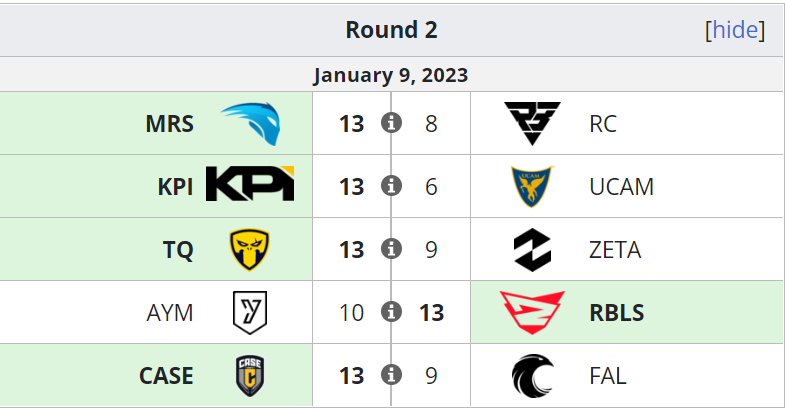Image resolution: width=785 pixels, height=409 pixels.
Task: Select the TQ yellow mask logo
Action: (249, 249)
